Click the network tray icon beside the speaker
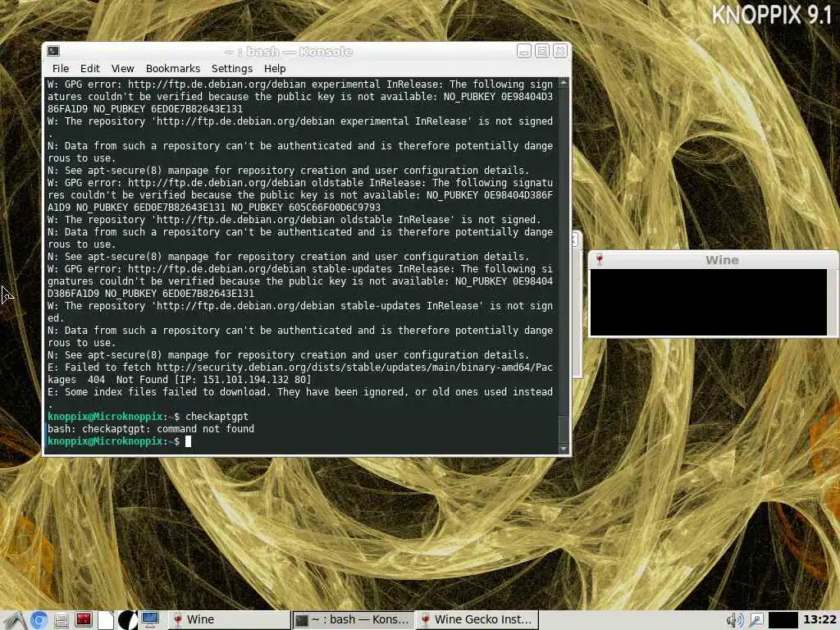 (x=756, y=620)
